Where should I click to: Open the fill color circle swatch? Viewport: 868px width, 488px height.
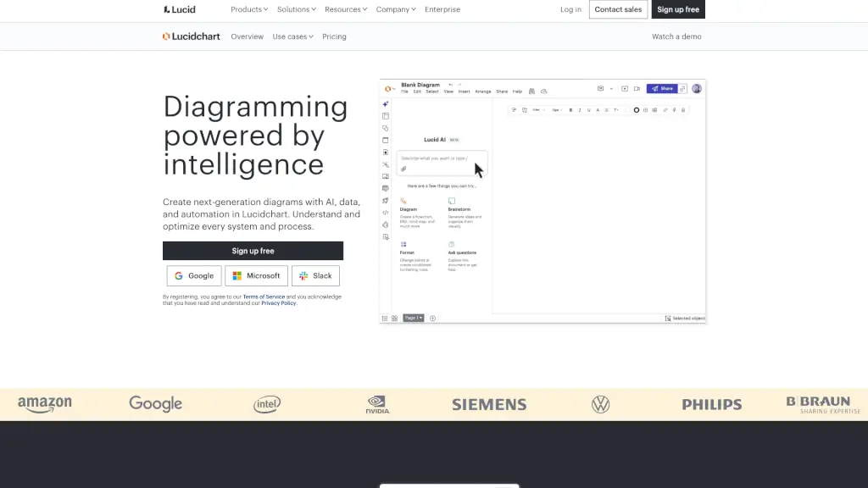pyautogui.click(x=636, y=110)
